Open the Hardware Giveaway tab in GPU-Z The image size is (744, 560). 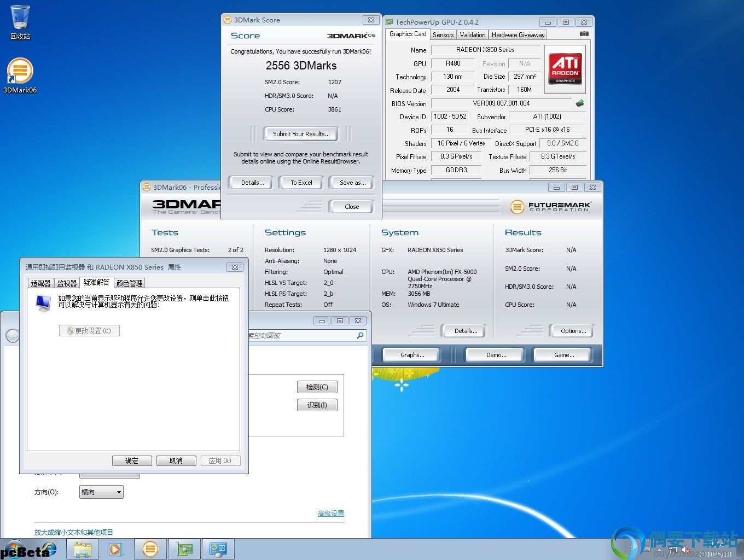click(518, 34)
